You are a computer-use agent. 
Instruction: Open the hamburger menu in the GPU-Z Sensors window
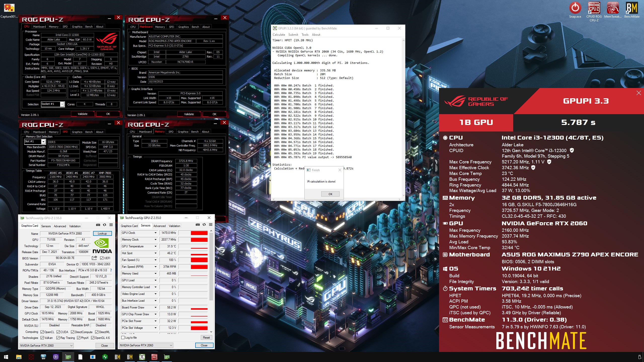point(211,224)
